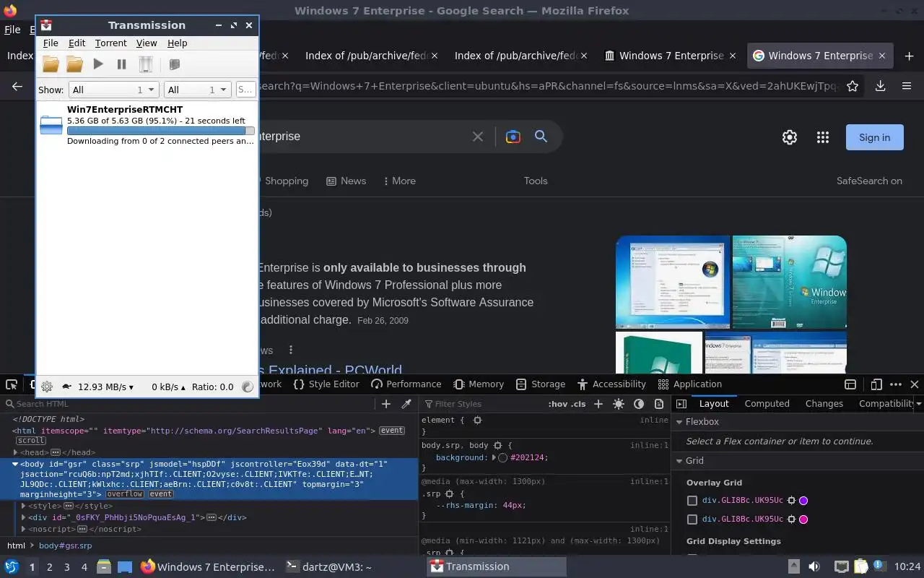Bookmark page with star icon in Firefox
The height and width of the screenshot is (578, 924).
[853, 86]
